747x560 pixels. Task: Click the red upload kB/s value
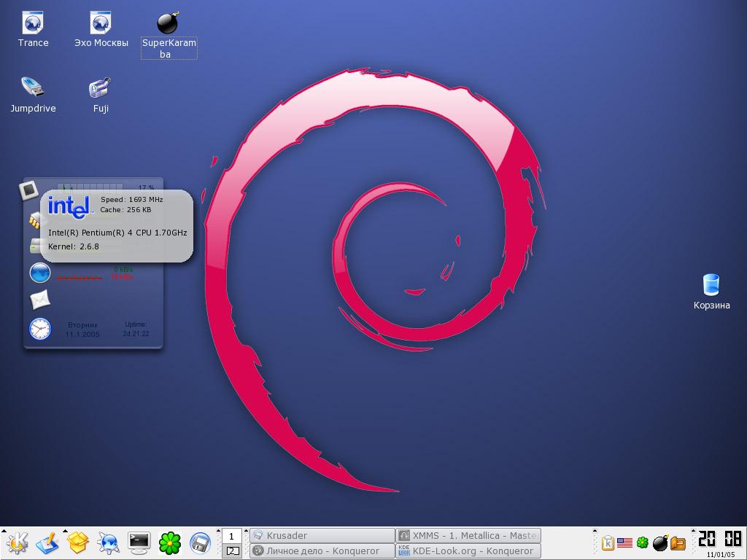click(122, 276)
